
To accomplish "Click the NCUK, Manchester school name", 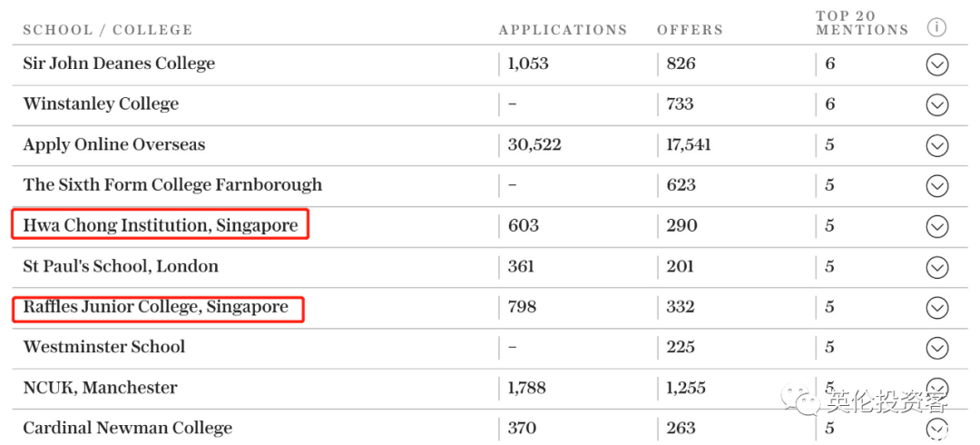I will [x=100, y=388].
